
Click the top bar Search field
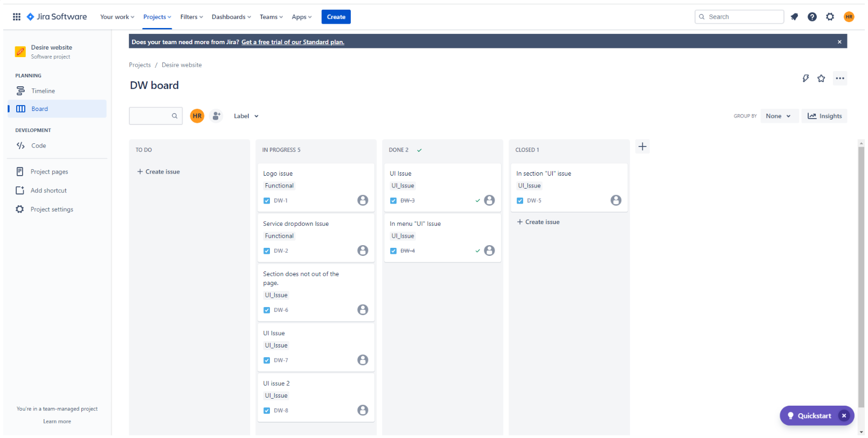pos(739,17)
